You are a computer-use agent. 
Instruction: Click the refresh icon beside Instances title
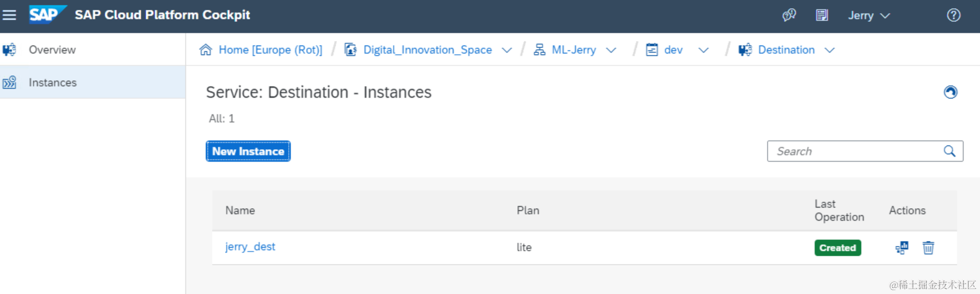coord(950,92)
